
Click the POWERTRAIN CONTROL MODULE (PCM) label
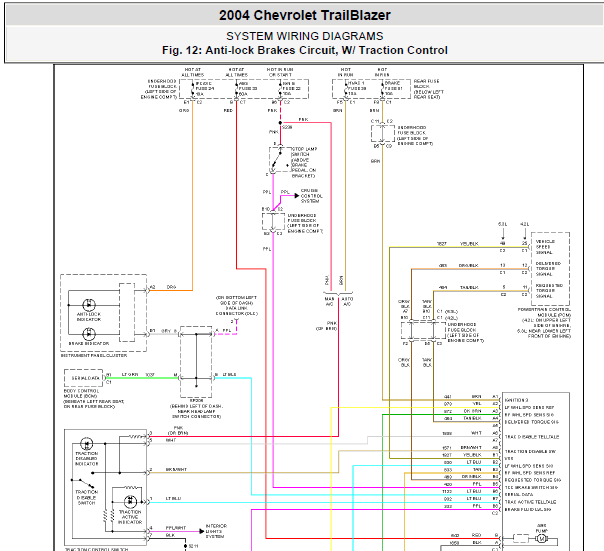[544, 323]
